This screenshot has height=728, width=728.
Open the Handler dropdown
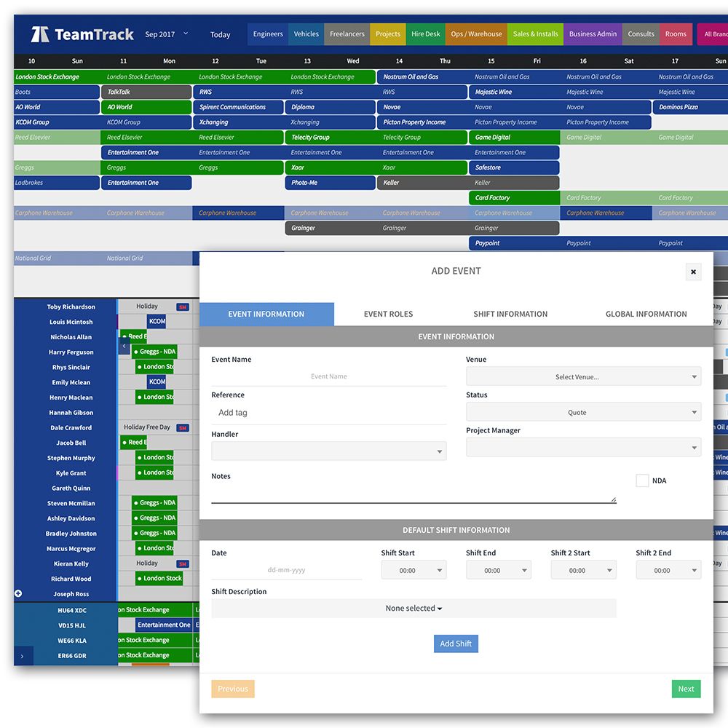(329, 451)
